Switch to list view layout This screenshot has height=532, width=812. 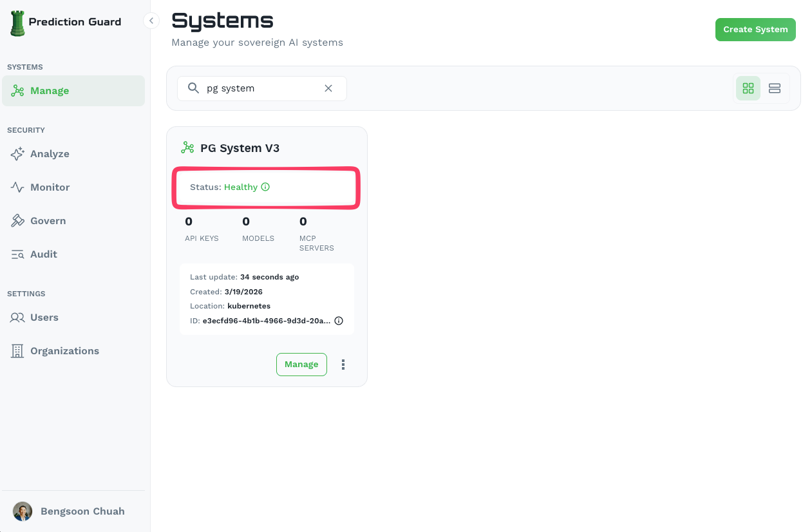click(775, 88)
